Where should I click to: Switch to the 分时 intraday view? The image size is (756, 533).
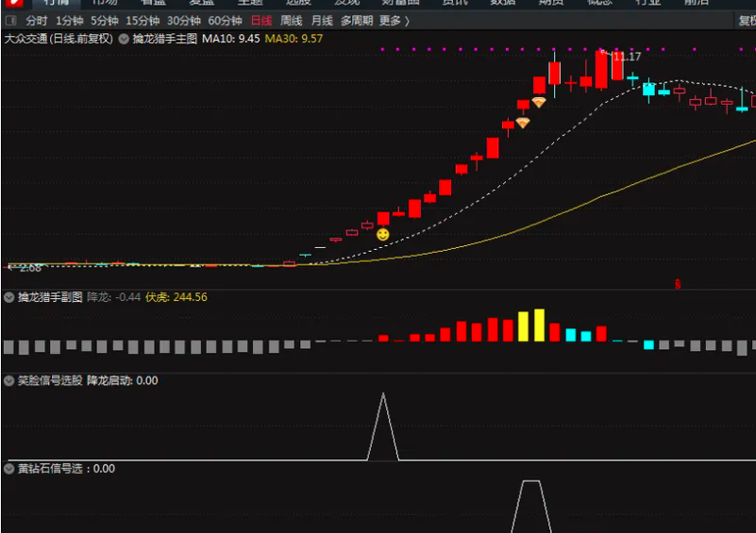(36, 21)
